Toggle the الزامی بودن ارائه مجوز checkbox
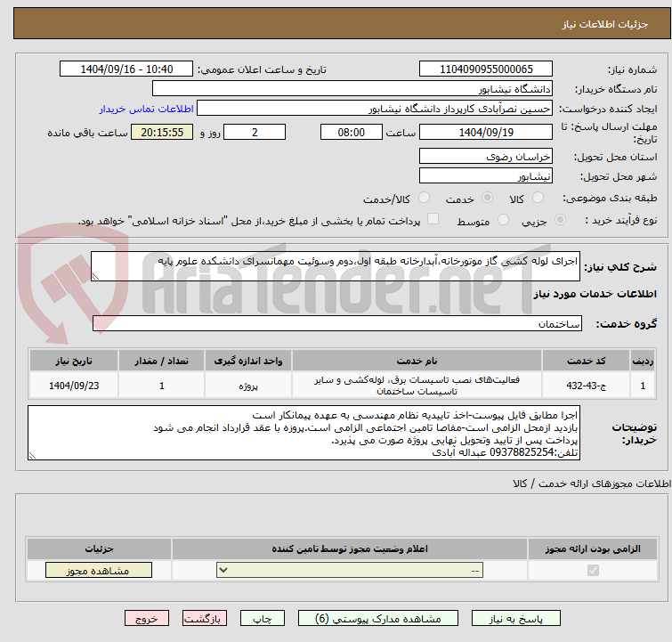This screenshot has height=642, width=672. click(x=593, y=571)
